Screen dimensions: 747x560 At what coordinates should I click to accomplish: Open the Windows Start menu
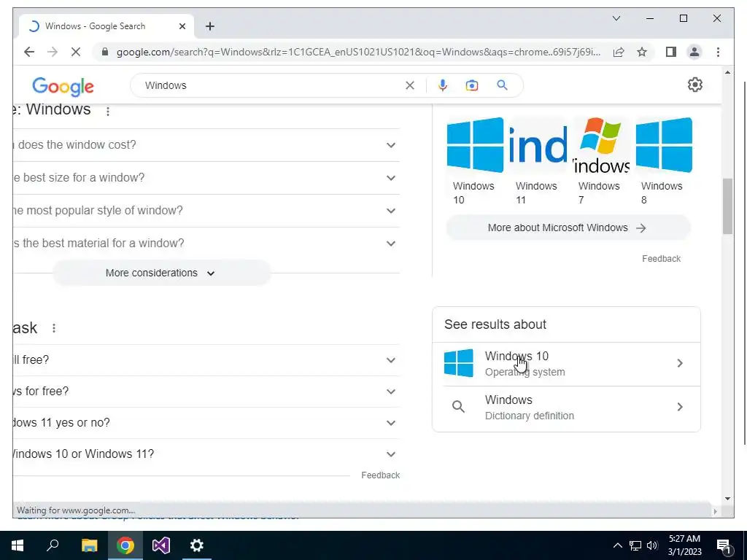click(18, 545)
